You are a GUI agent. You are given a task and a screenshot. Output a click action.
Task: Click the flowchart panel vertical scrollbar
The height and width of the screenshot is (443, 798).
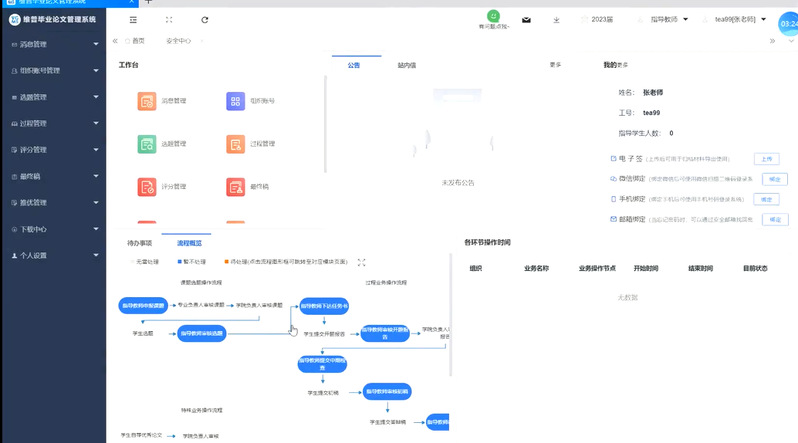[x=451, y=315]
